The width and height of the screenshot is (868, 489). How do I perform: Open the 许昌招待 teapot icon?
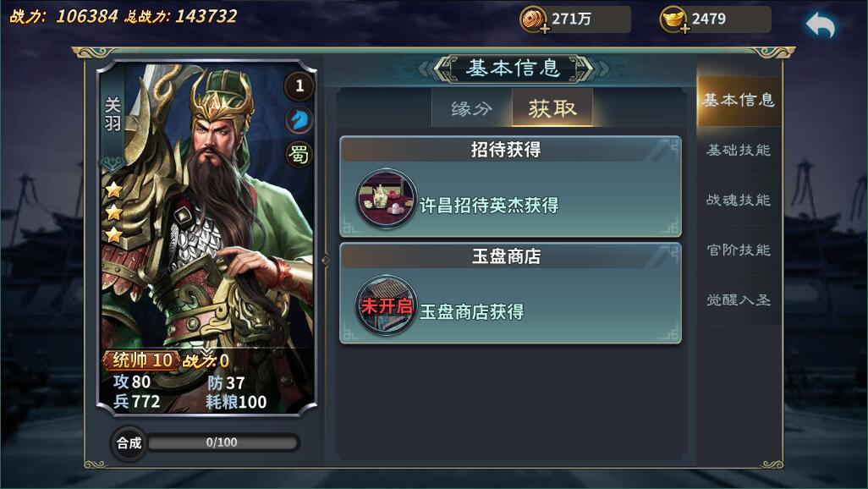pyautogui.click(x=385, y=199)
